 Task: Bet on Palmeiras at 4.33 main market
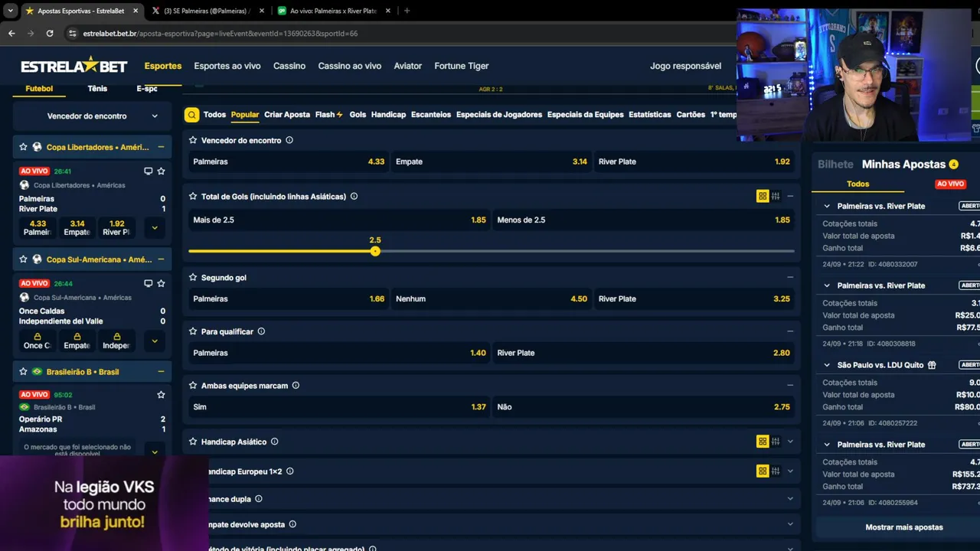[289, 161]
